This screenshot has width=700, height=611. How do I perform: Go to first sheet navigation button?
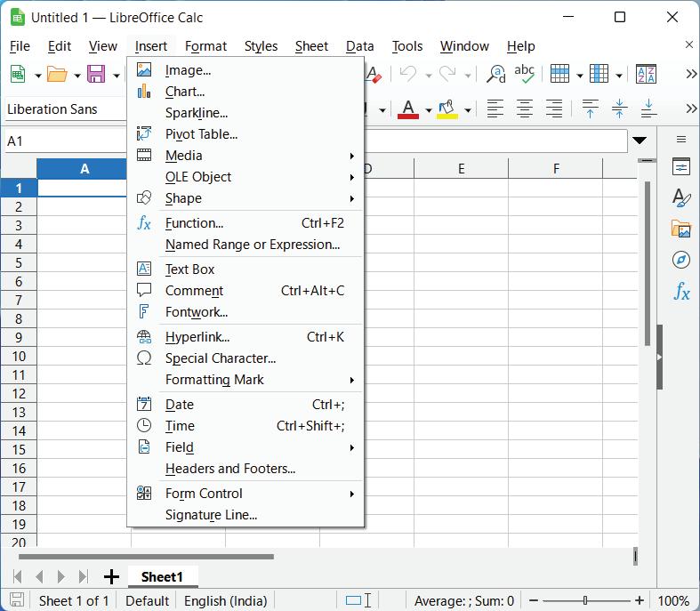(18, 576)
